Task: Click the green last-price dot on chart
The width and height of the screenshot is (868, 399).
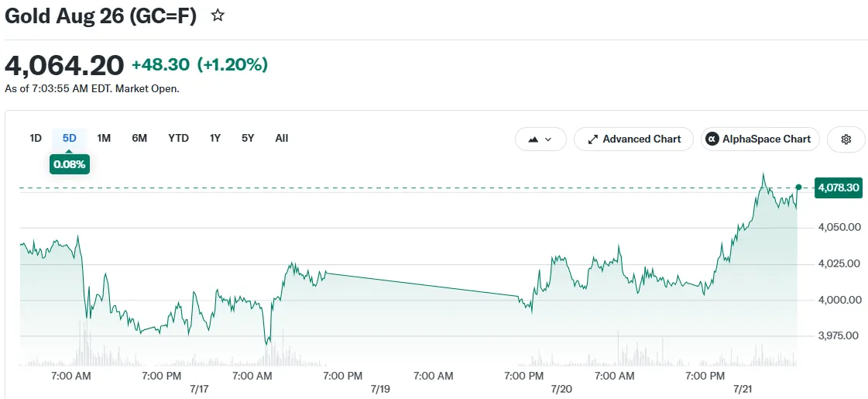Action: (798, 187)
